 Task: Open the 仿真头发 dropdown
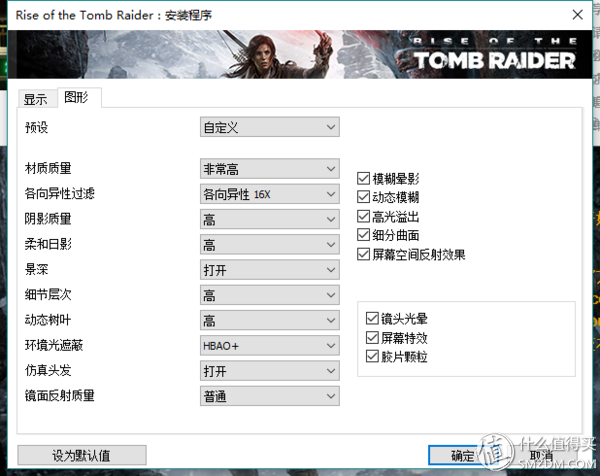click(x=269, y=371)
